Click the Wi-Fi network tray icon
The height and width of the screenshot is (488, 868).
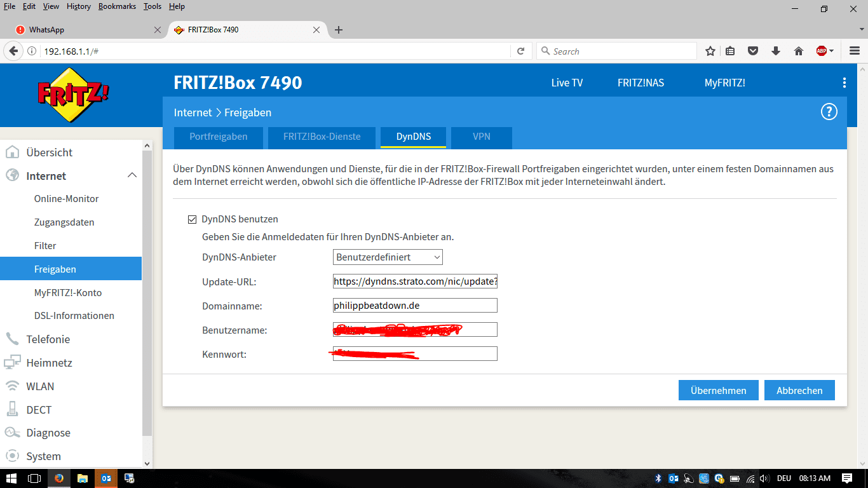click(x=751, y=478)
